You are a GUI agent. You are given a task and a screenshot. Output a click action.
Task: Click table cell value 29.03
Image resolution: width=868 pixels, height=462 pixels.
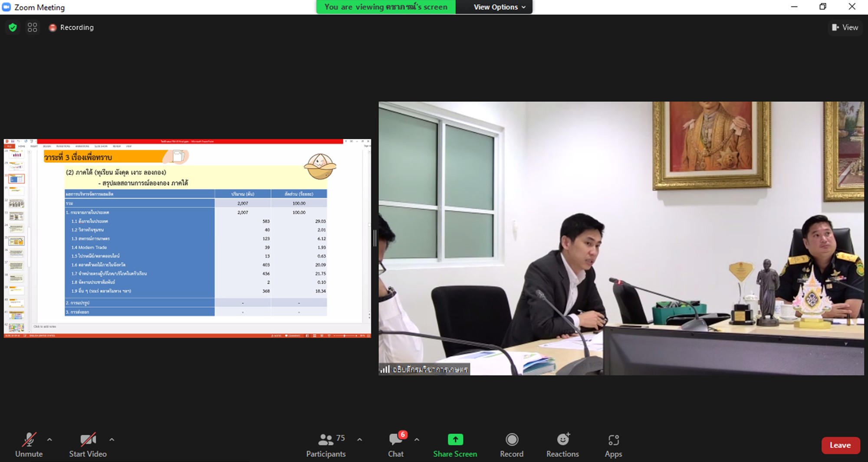[321, 221]
